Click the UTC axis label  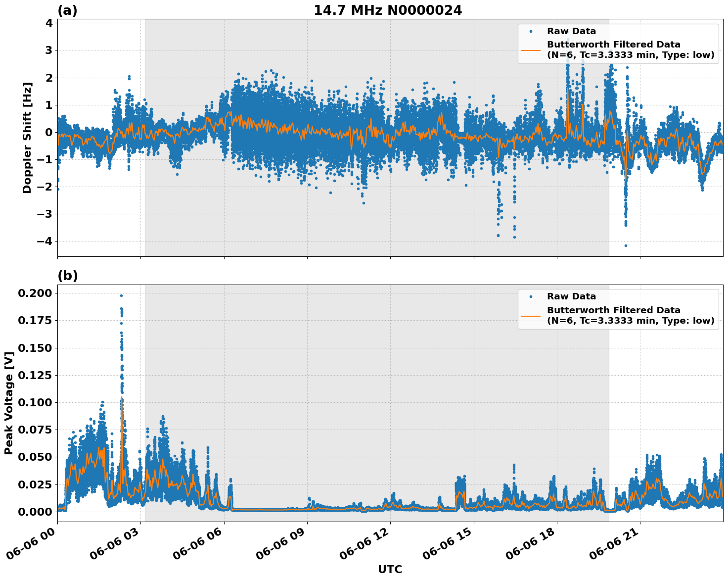tap(390, 570)
